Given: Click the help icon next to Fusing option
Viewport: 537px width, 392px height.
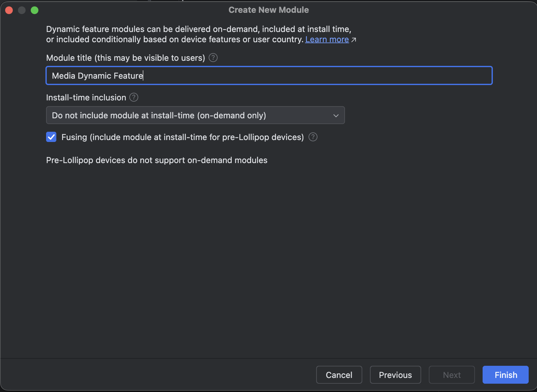Looking at the screenshot, I should [x=313, y=137].
